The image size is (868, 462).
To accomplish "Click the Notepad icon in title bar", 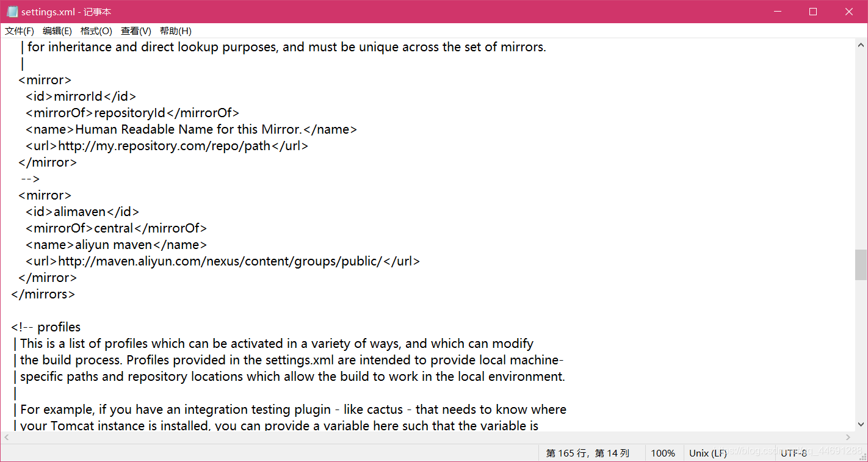I will coord(12,12).
